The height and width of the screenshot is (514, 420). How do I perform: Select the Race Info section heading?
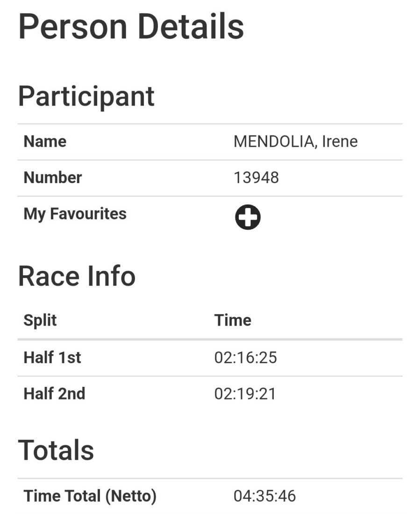(77, 276)
